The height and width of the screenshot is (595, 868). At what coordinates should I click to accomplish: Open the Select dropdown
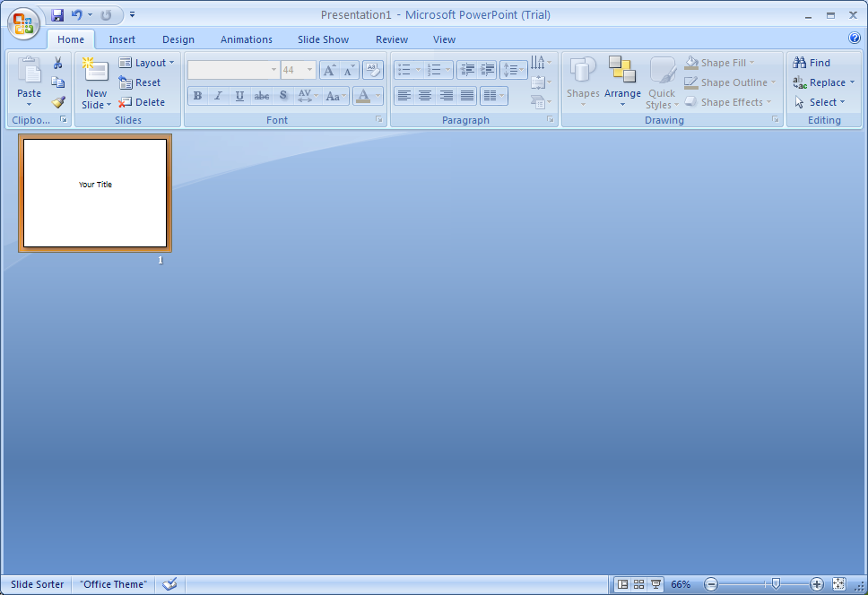coord(820,102)
